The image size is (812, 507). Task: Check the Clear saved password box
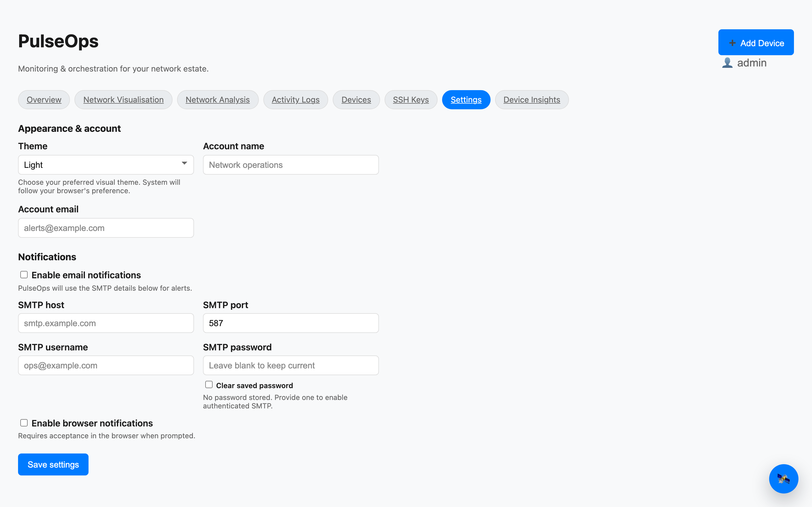(209, 384)
